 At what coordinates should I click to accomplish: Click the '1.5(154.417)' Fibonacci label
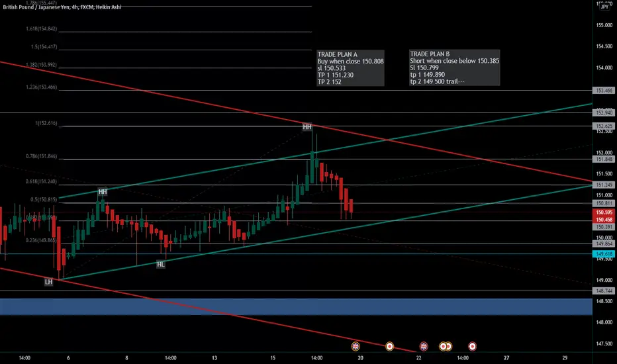[x=44, y=47]
